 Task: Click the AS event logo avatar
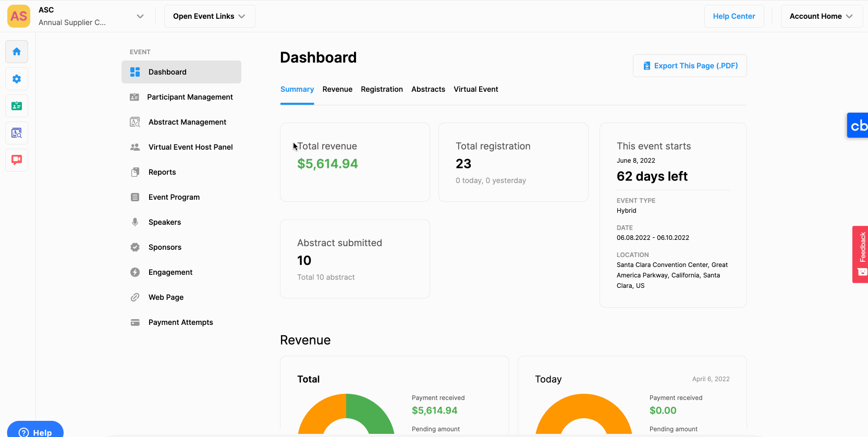[x=19, y=16]
